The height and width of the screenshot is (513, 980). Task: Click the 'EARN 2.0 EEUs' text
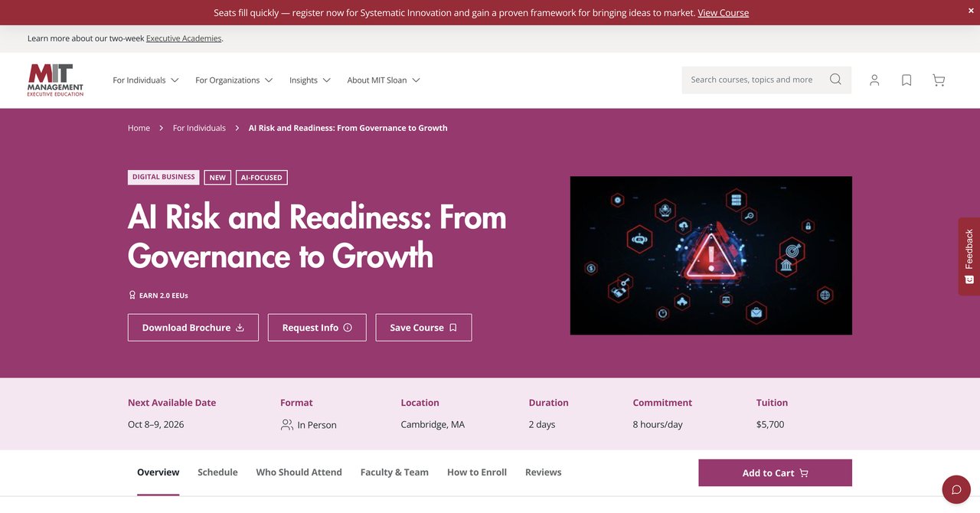[x=164, y=296]
